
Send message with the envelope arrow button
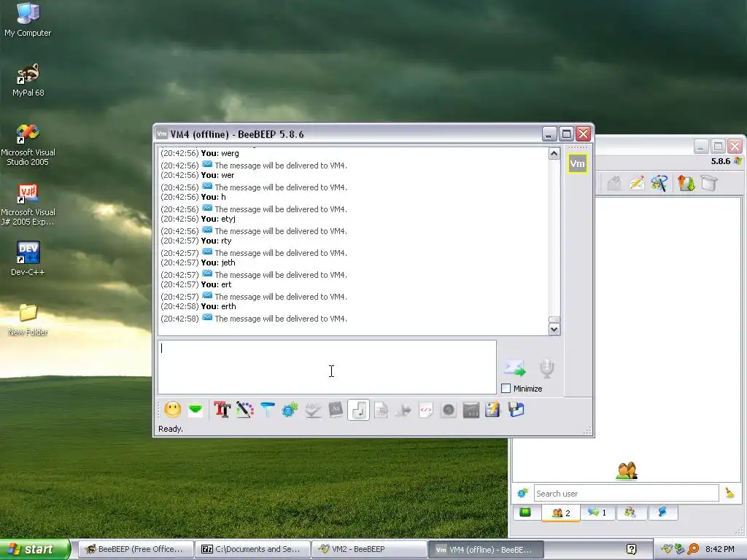click(x=514, y=368)
